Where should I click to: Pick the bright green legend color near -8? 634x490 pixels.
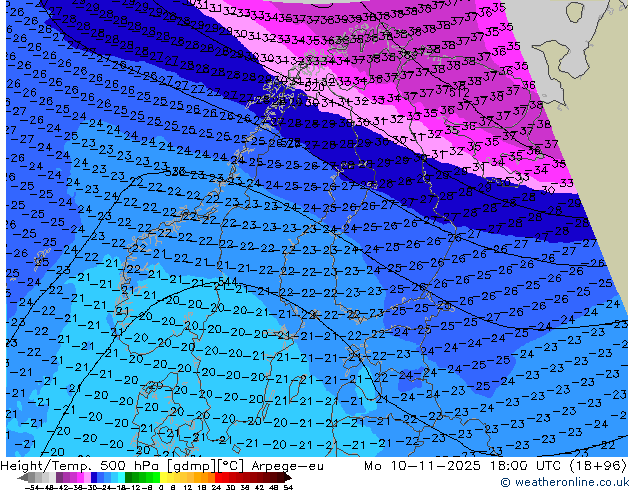click(156, 478)
